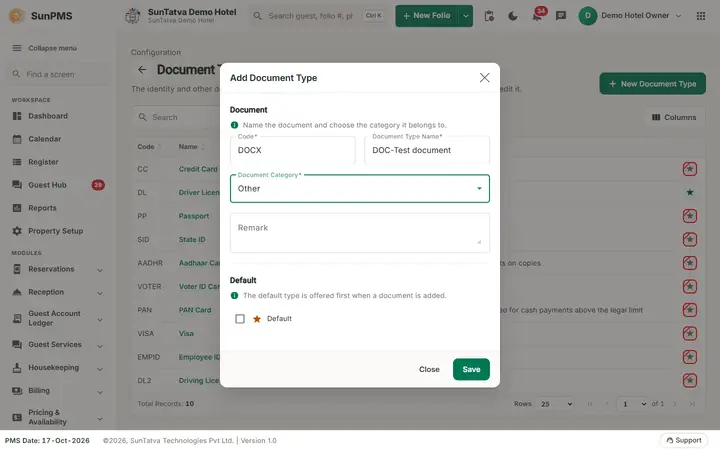The image size is (720, 450).
Task: Sort the table by Code column
Action: (x=149, y=146)
